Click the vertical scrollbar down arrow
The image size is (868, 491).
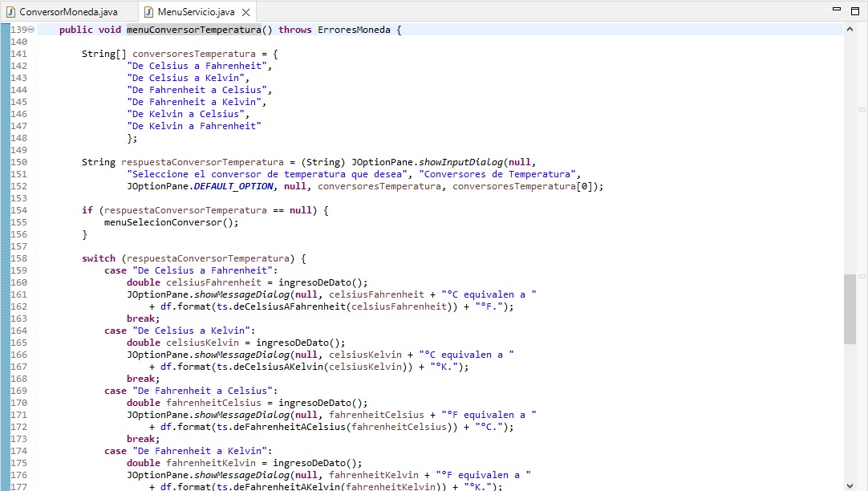pyautogui.click(x=850, y=485)
